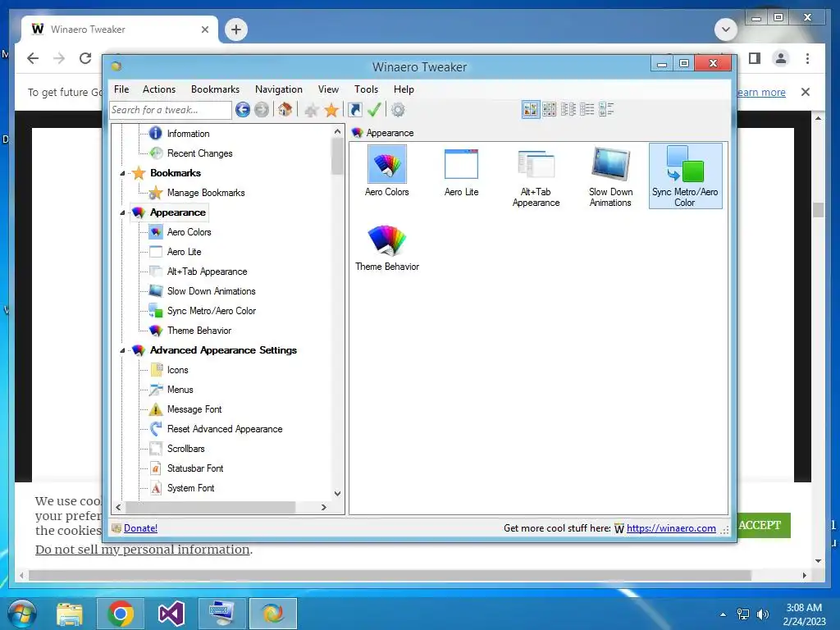
Task: Select Slow Down Animations tree item
Action: point(211,291)
